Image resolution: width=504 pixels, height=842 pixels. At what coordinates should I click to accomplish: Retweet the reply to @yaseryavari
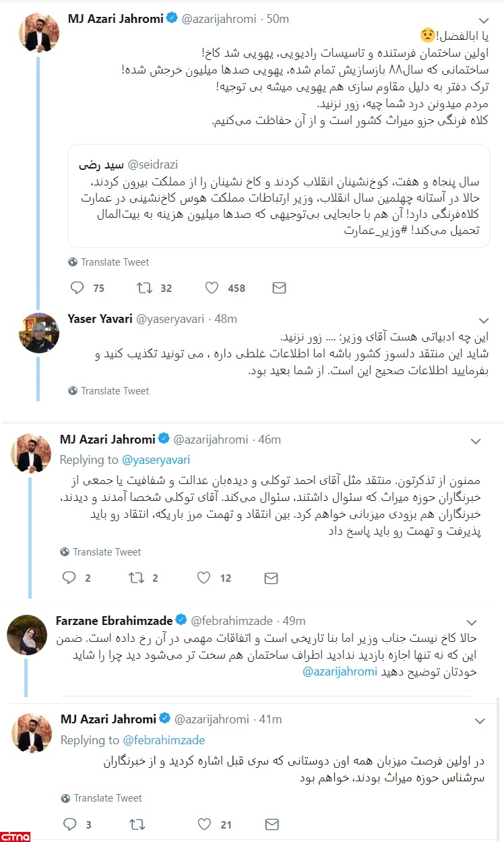coord(136,578)
